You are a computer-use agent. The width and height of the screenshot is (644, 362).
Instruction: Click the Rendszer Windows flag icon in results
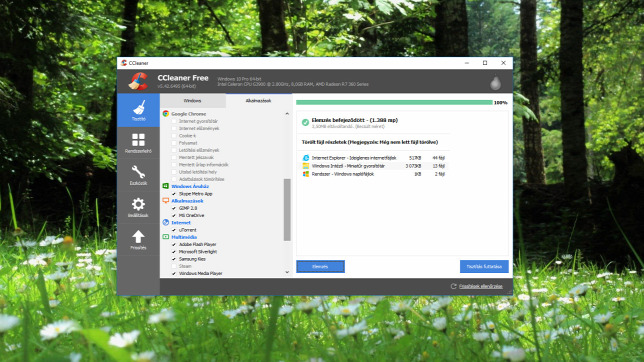306,174
